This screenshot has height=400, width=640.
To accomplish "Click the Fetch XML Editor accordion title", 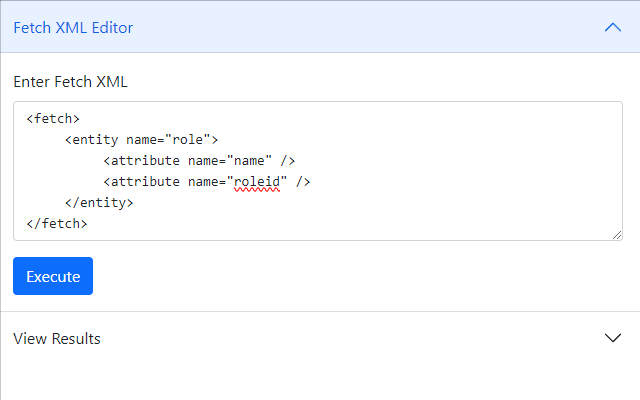I will pos(73,27).
